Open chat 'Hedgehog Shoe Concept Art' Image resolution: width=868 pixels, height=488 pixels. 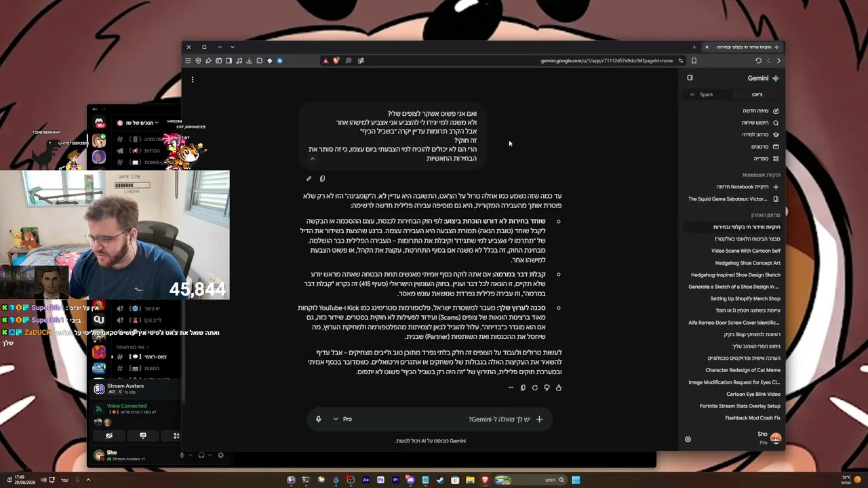[748, 263]
